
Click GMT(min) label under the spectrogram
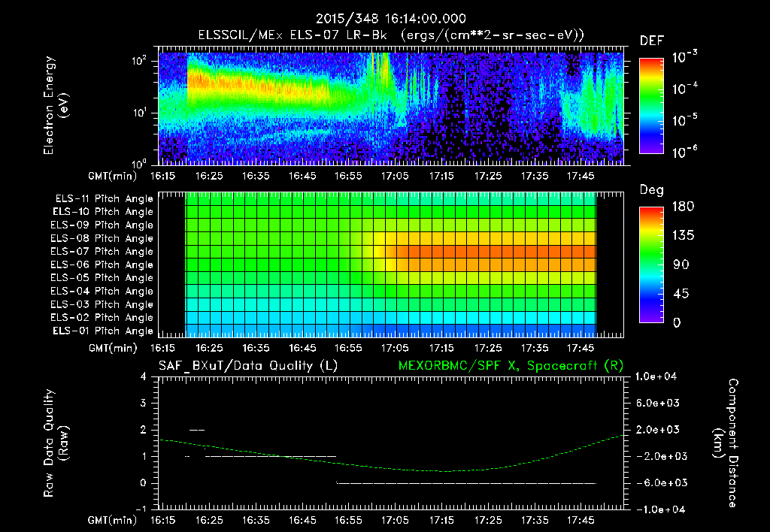tap(113, 176)
